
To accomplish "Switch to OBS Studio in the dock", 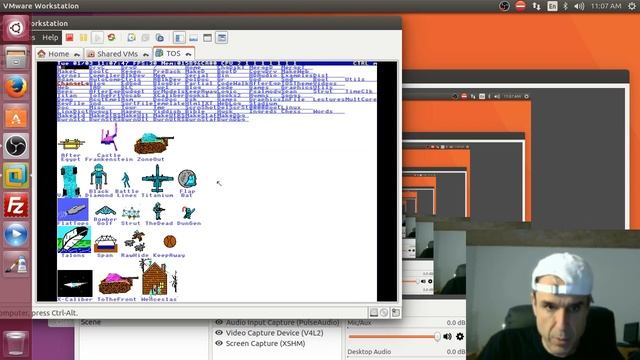I will [16, 146].
